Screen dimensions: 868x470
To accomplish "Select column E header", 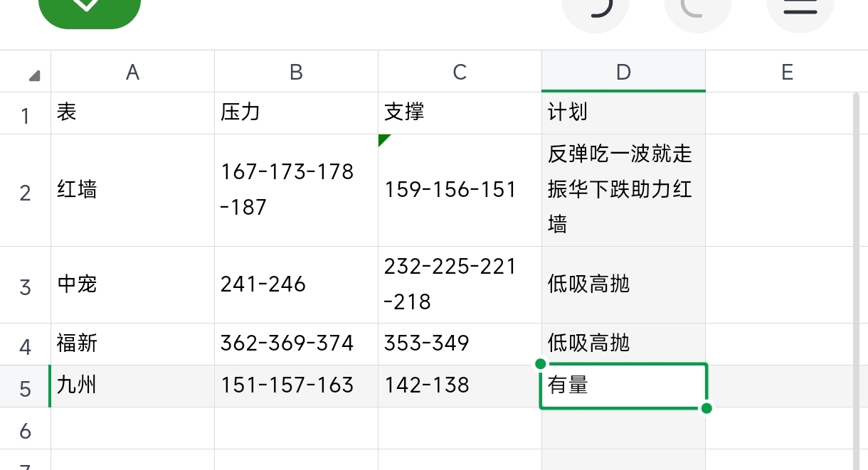I will click(786, 72).
